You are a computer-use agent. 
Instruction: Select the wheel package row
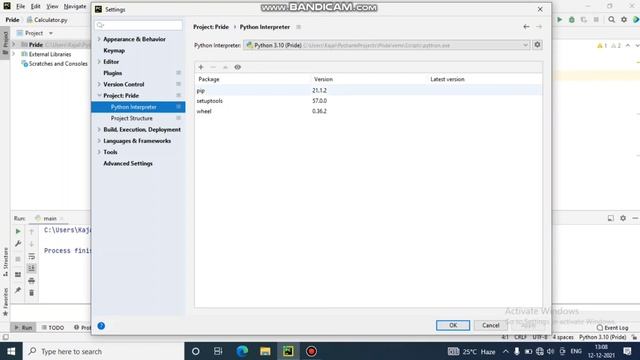(x=369, y=111)
